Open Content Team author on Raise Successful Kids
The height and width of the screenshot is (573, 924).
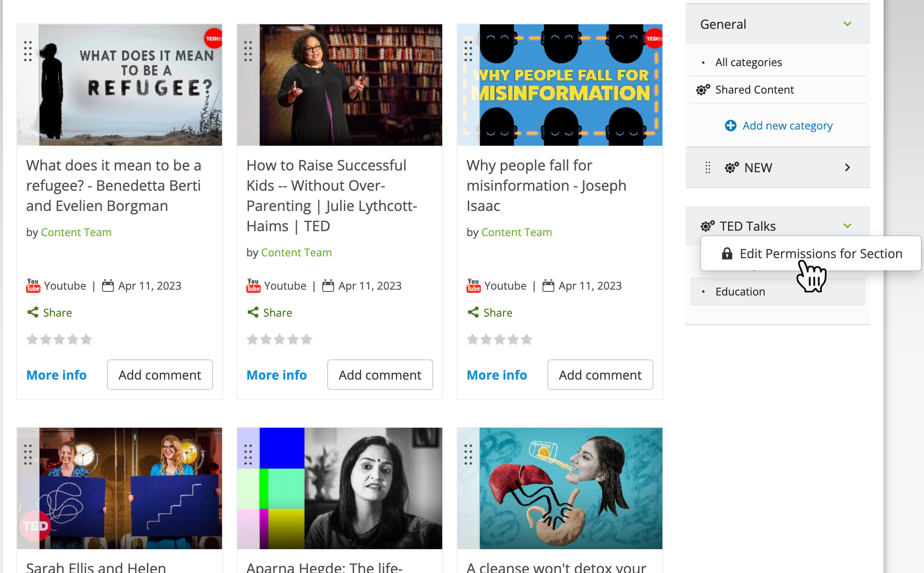click(297, 252)
